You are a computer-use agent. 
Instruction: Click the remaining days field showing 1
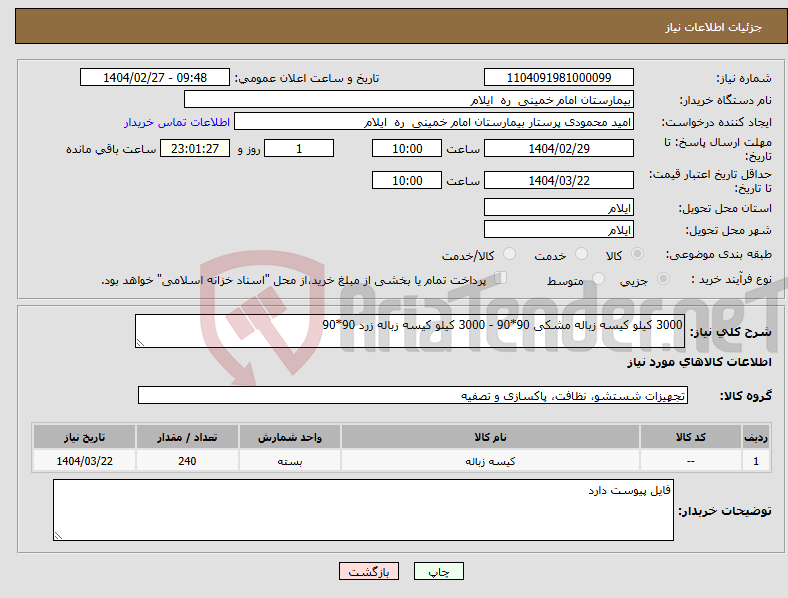click(299, 148)
